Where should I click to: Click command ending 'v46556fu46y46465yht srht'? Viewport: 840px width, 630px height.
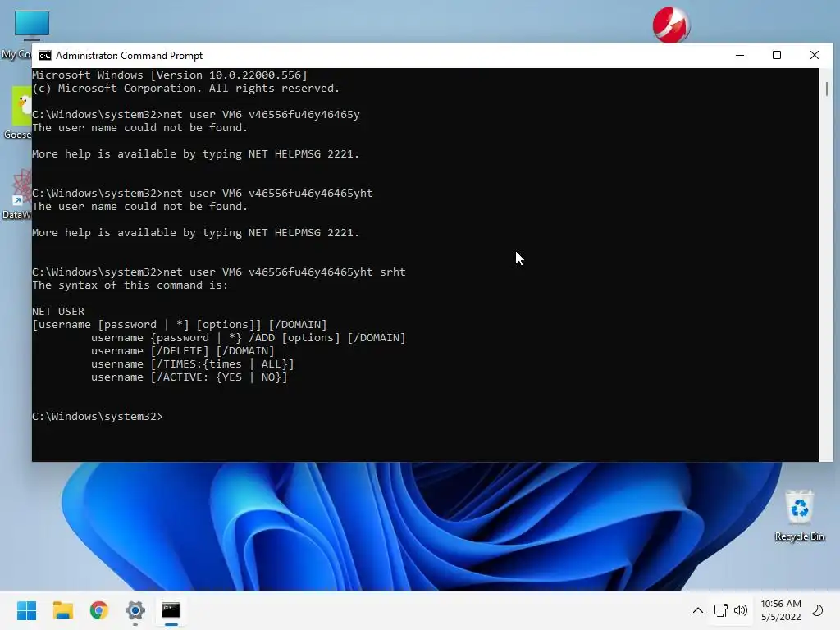point(285,272)
